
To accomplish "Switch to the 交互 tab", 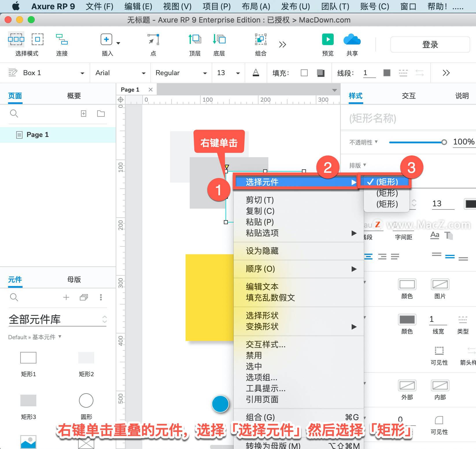I will 409,96.
